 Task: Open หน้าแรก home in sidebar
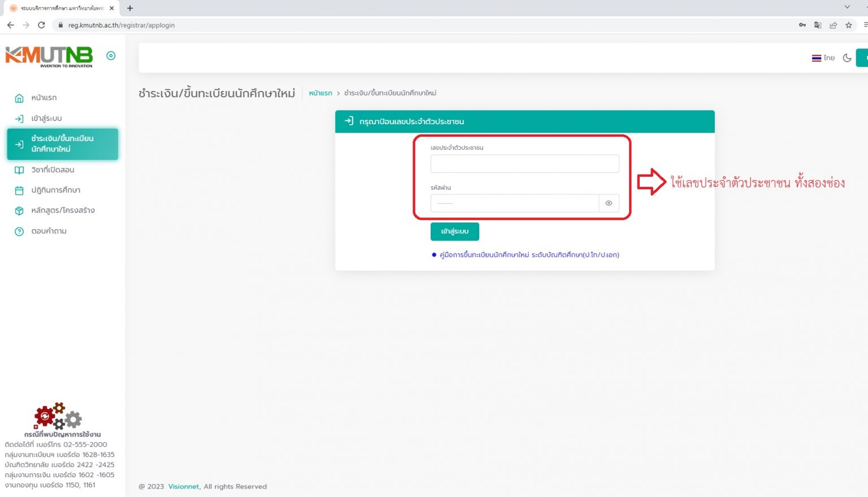44,98
